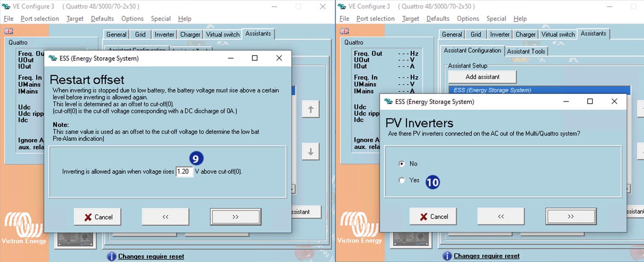The height and width of the screenshot is (262, 644).
Task: Switch to Inverter tab in right window
Action: pyautogui.click(x=500, y=34)
